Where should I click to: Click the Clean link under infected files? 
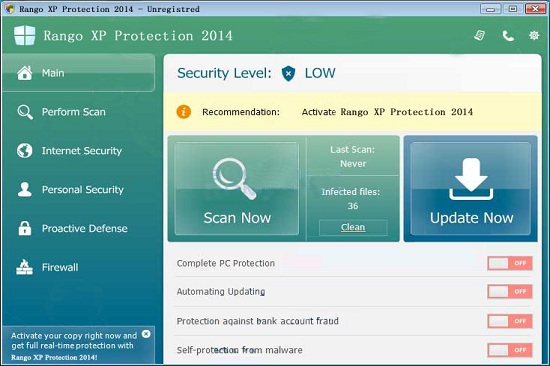point(353,227)
